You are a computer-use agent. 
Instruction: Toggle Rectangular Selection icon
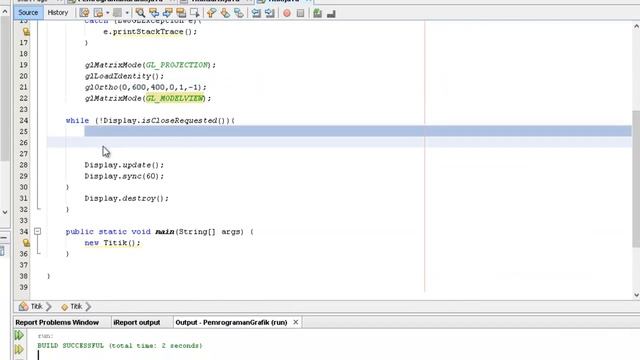pos(195,13)
